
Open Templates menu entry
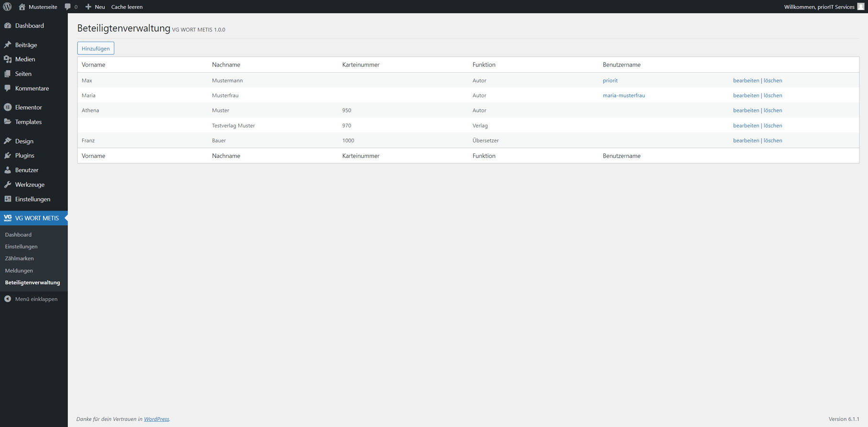(28, 122)
